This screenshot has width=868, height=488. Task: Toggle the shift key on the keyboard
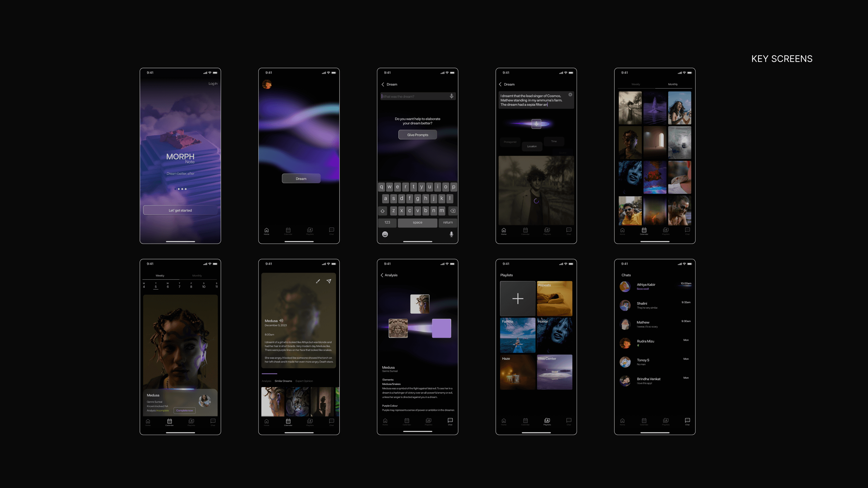382,211
